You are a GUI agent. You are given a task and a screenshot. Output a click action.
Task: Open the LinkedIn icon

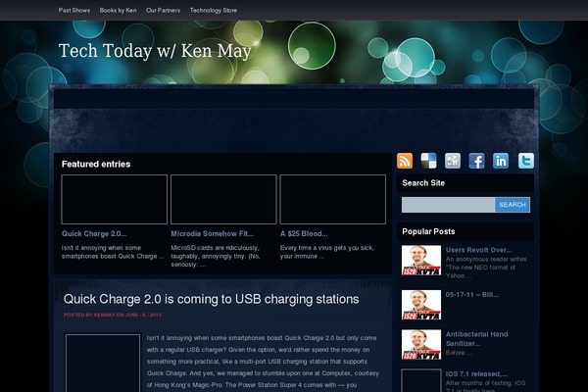[x=501, y=161]
